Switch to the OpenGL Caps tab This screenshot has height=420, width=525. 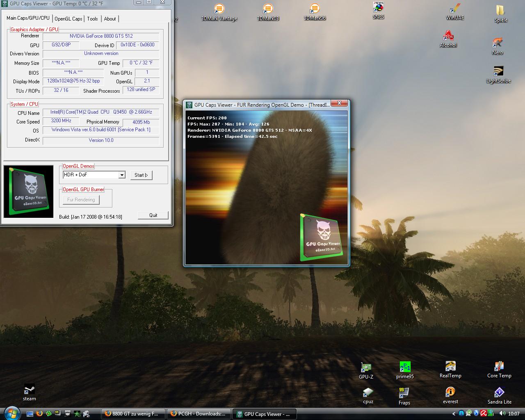(x=68, y=19)
